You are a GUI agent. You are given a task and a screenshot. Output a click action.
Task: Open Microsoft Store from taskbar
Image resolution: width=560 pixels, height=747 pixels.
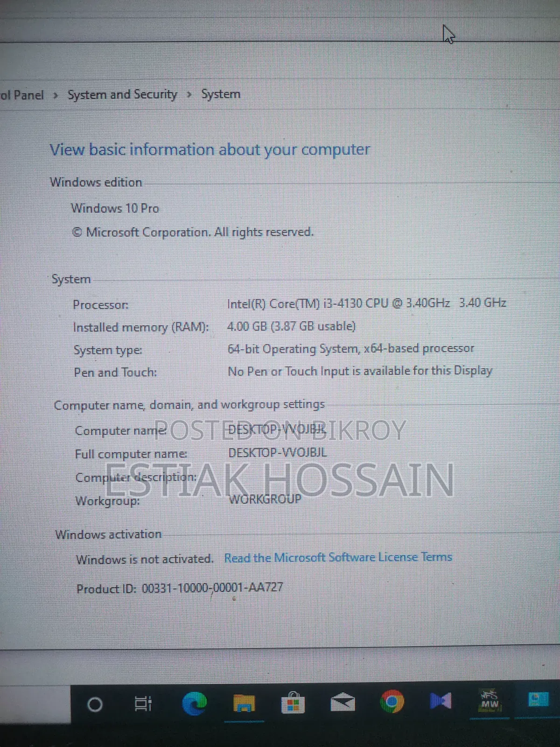coord(293,703)
